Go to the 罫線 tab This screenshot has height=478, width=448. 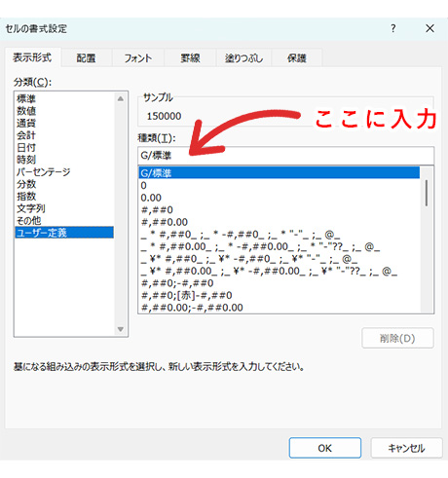190,58
